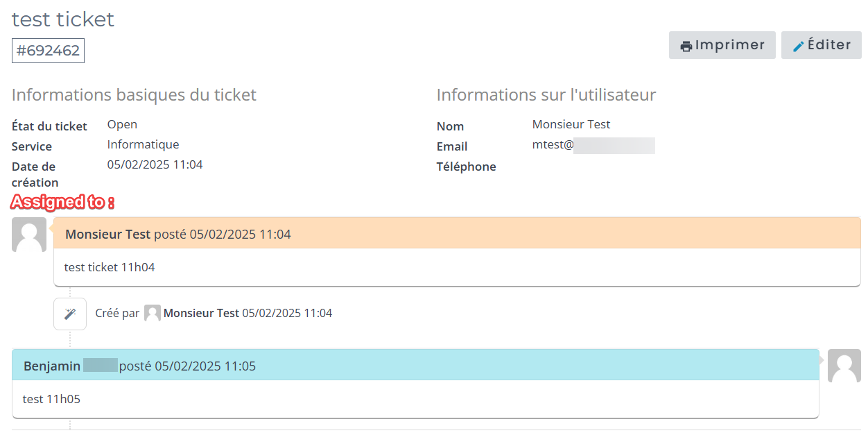Click the Open ticket status value
The width and height of the screenshot is (868, 442).
(122, 124)
